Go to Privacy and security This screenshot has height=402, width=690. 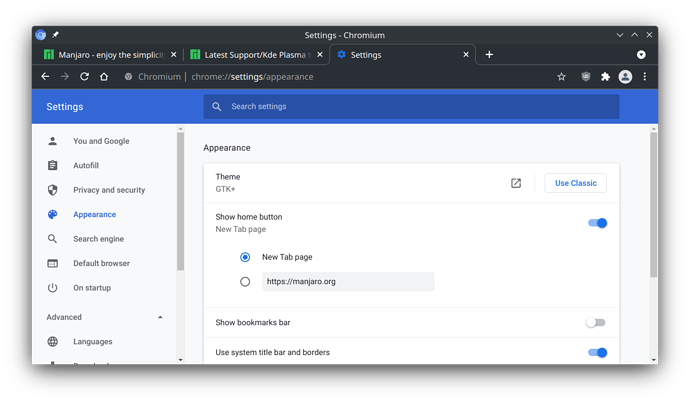tap(109, 190)
